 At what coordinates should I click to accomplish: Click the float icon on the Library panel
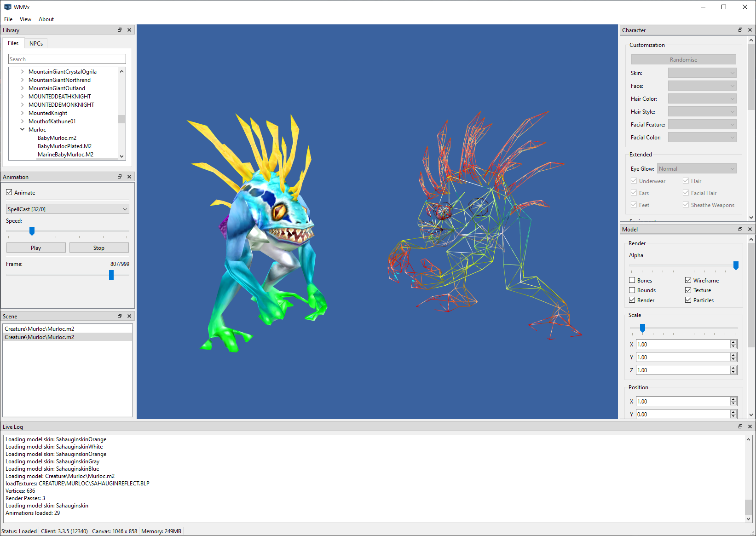point(119,29)
